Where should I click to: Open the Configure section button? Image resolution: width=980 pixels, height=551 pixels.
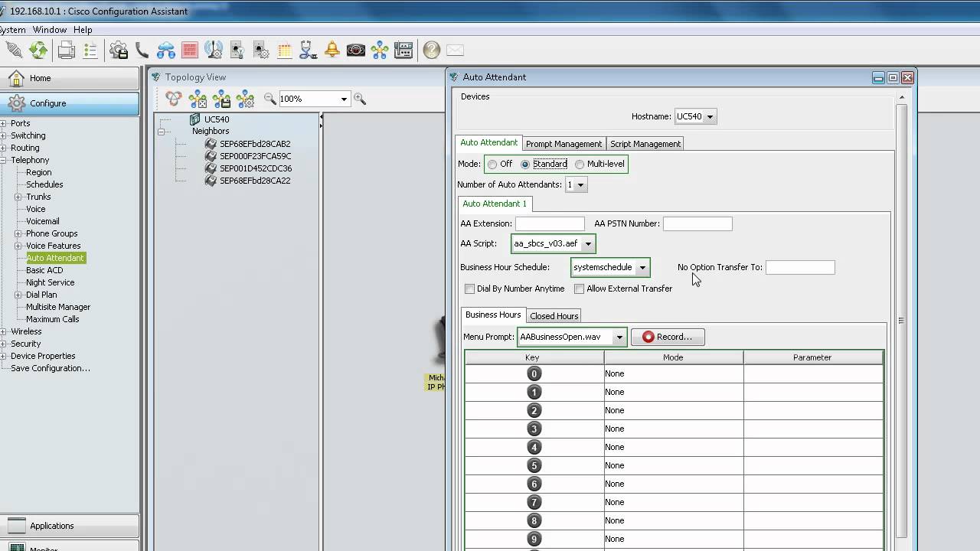(x=70, y=103)
